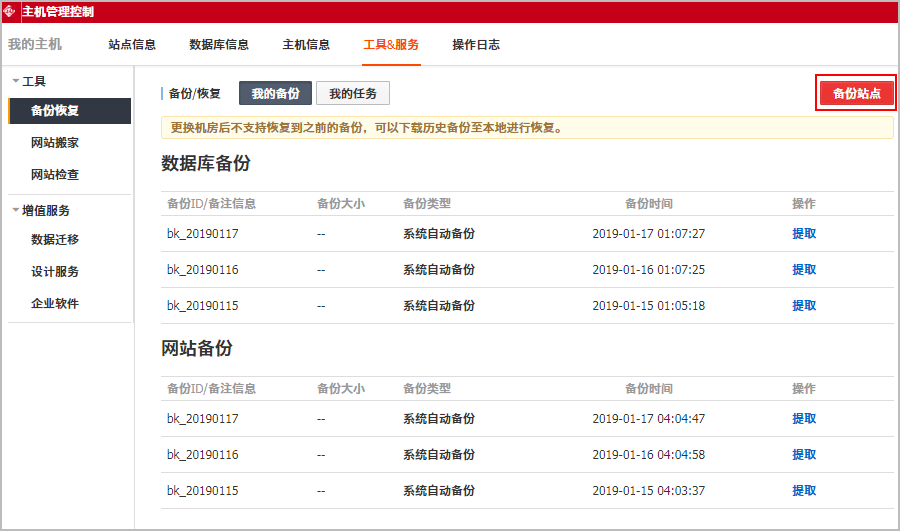Image resolution: width=900 pixels, height=531 pixels.
Task: Open the 站点信息 tab
Action: [132, 45]
